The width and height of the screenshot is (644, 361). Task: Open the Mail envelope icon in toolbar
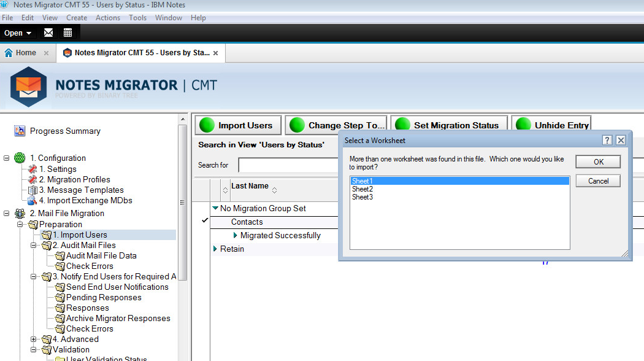48,33
